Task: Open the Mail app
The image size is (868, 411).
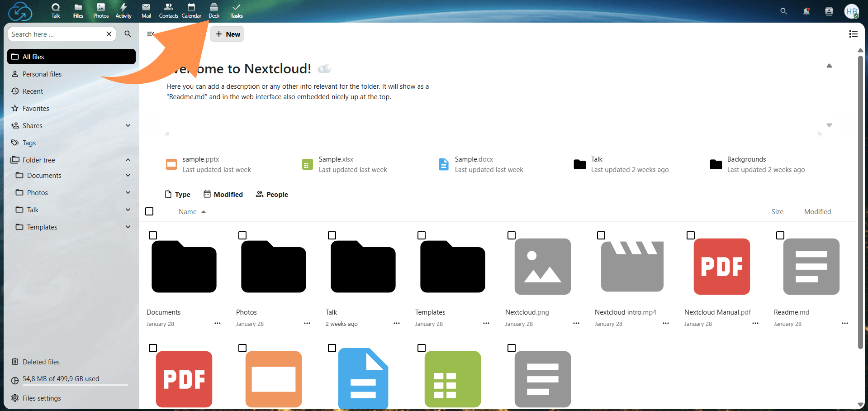Action: [146, 10]
